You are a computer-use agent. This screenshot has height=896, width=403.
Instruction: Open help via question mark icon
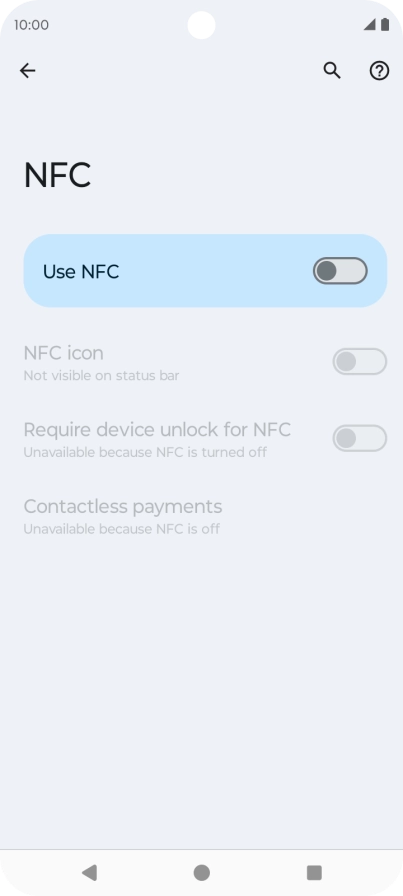pos(380,71)
